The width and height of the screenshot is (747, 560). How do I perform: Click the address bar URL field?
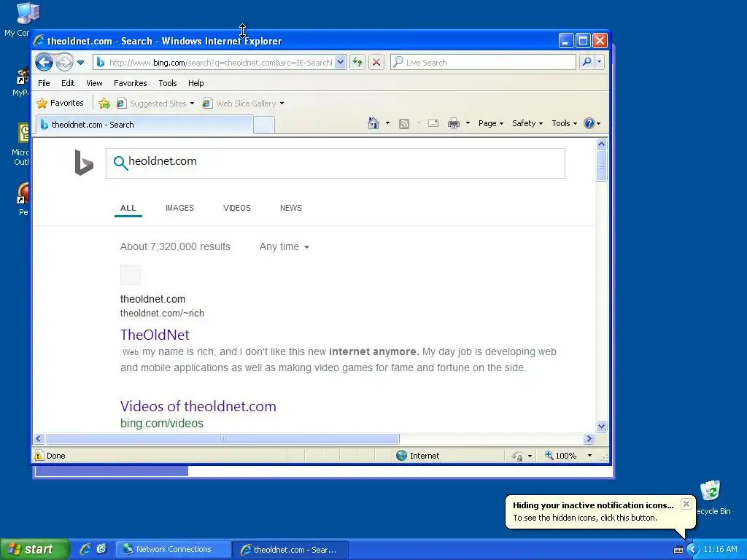(214, 63)
